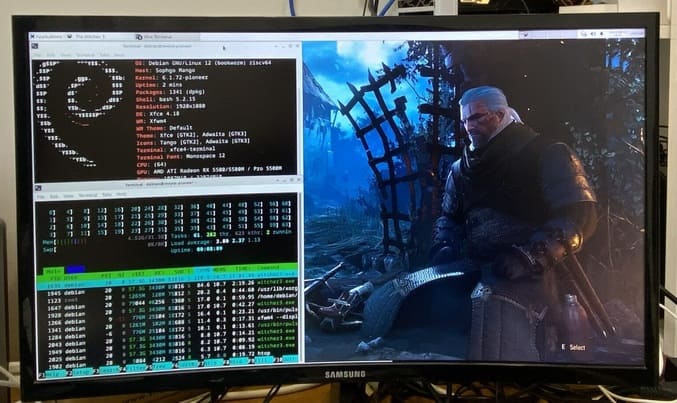The image size is (677, 403).
Task: Open the View menu in the neofetch terminal
Action: click(x=65, y=55)
